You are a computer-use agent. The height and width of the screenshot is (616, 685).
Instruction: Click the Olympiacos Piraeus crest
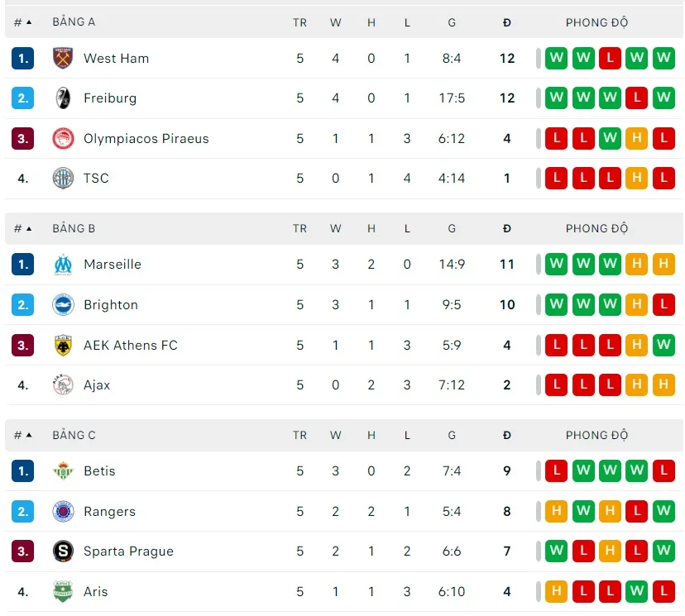(63, 139)
